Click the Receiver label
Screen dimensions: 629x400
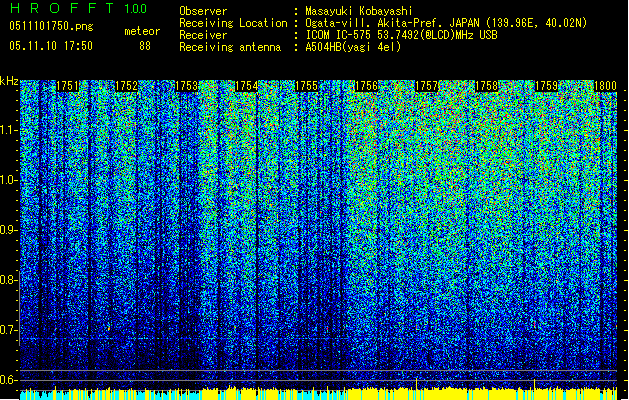pyautogui.click(x=203, y=35)
